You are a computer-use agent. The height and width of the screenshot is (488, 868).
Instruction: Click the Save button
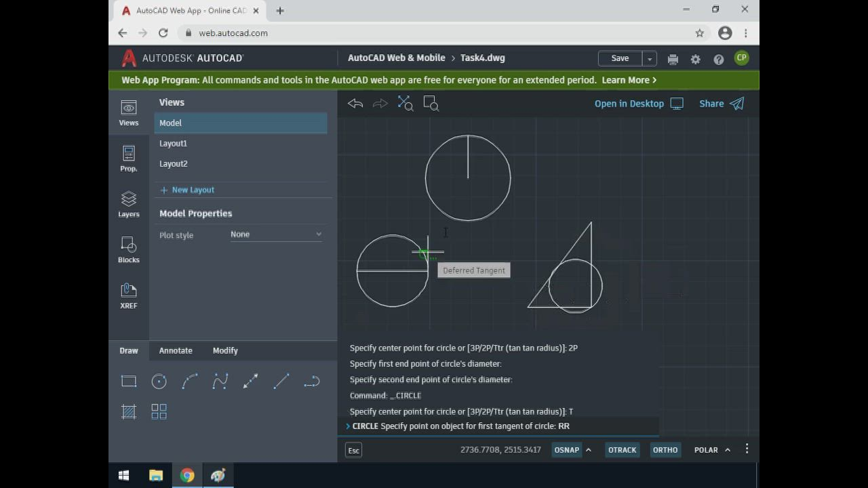pyautogui.click(x=620, y=58)
